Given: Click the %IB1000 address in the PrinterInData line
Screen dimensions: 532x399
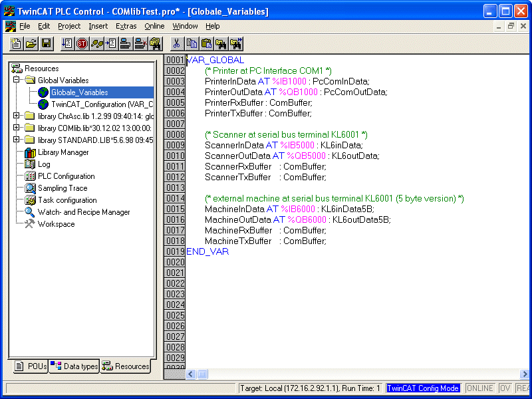Looking at the screenshot, I should point(289,81).
